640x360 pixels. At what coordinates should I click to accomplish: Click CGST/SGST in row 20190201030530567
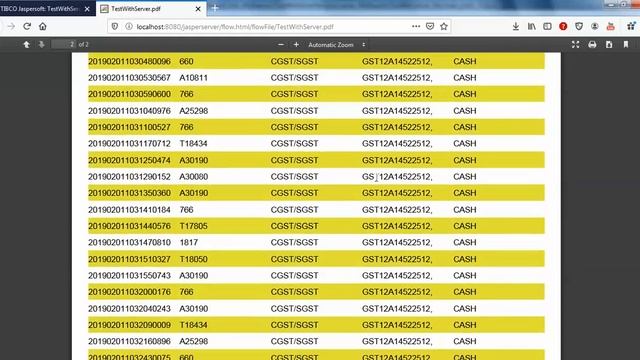[294, 78]
